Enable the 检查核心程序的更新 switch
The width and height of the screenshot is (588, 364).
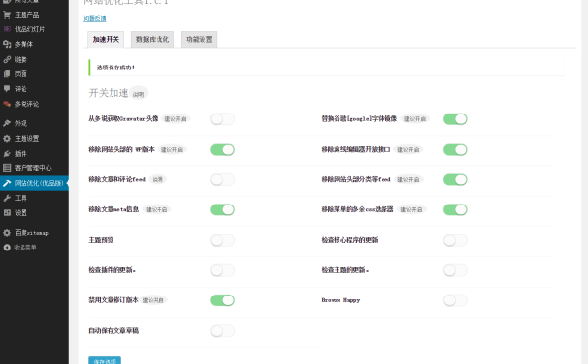click(455, 240)
